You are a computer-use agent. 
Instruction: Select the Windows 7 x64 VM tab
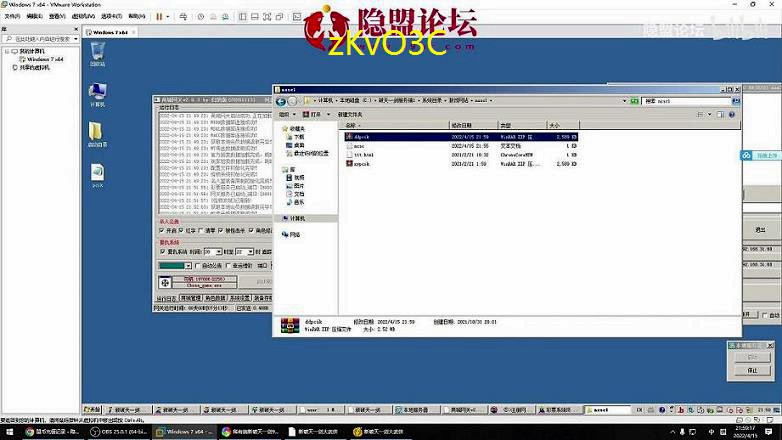(x=110, y=32)
